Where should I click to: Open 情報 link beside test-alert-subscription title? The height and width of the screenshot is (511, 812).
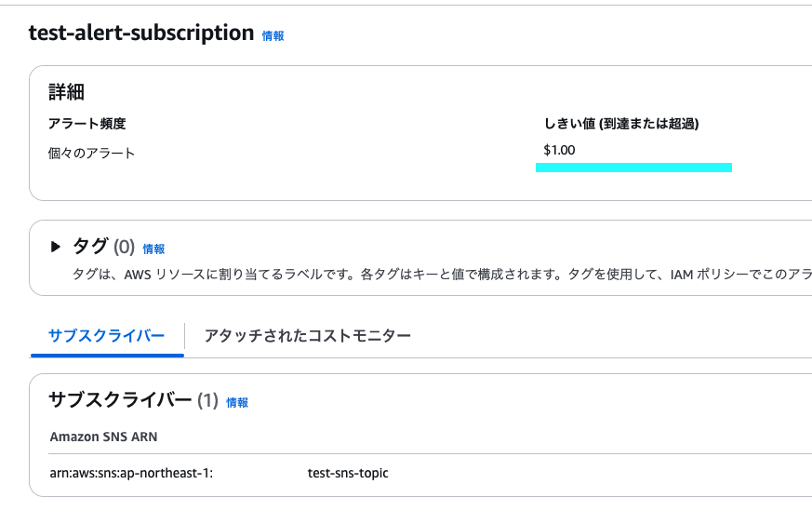273,35
